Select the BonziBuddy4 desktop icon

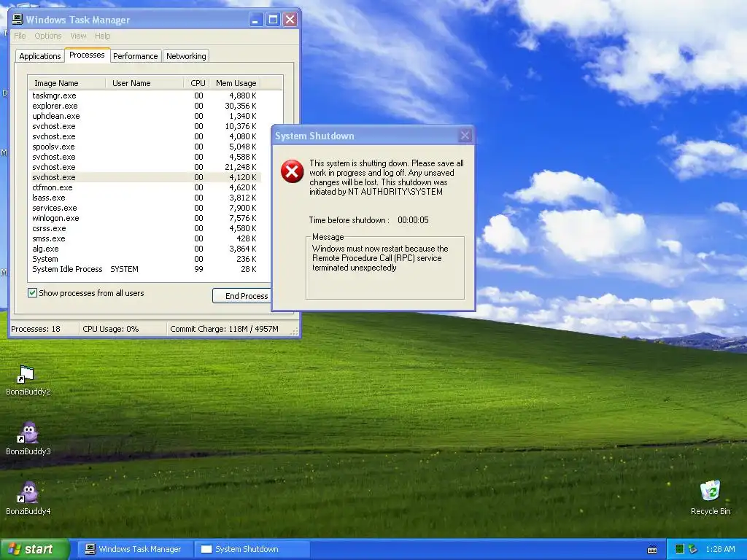click(x=28, y=499)
